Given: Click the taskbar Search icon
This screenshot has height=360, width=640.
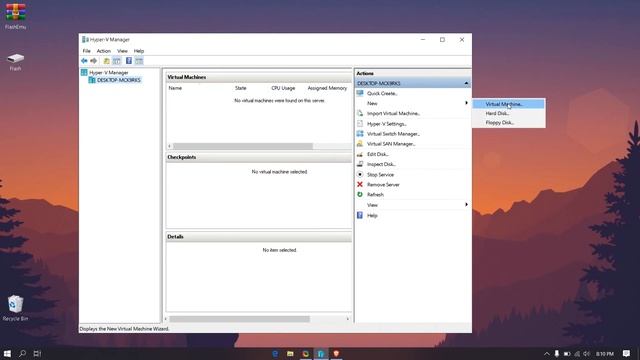Looking at the screenshot, I should pos(22,353).
